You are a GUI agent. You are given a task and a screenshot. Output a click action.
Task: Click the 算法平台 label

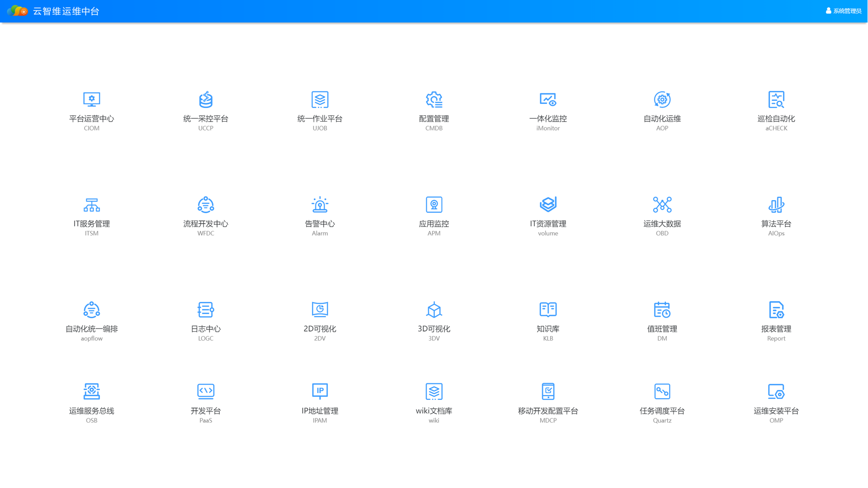pos(776,224)
